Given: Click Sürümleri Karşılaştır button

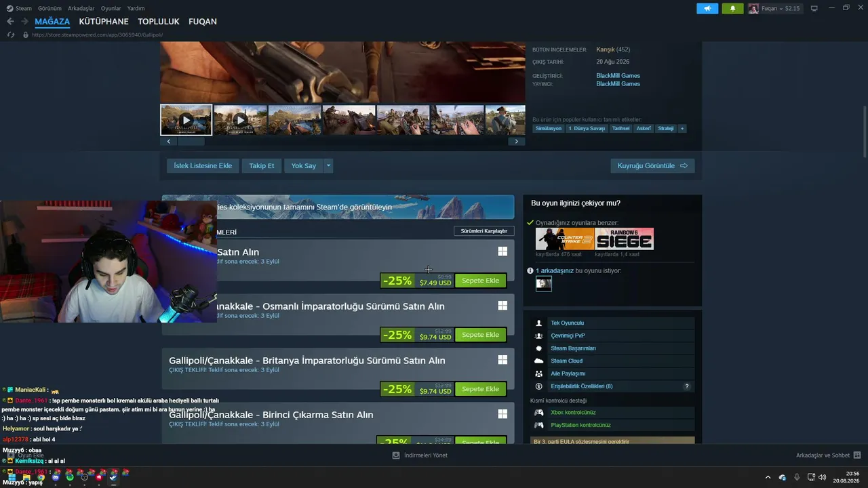Looking at the screenshot, I should click(x=484, y=231).
